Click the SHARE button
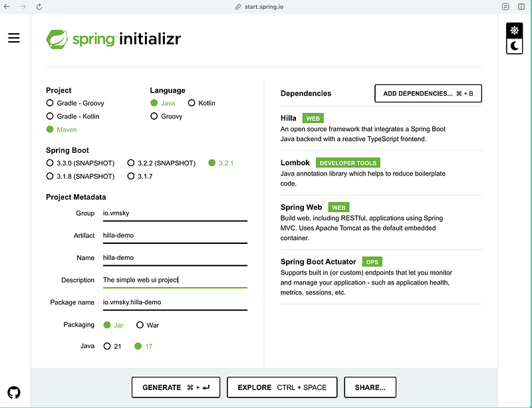This screenshot has height=408, width=532. point(370,387)
